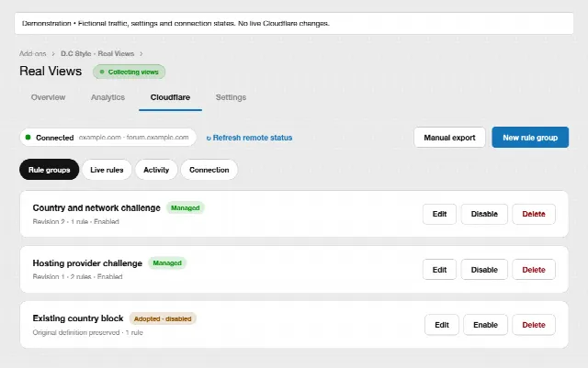
Task: Switch to the Analytics tab
Action: (x=107, y=97)
